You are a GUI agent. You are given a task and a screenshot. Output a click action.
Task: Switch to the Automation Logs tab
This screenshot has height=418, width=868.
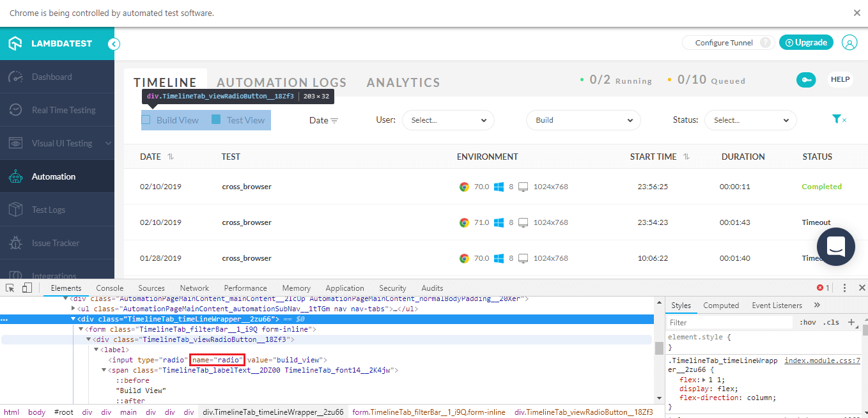pyautogui.click(x=281, y=82)
